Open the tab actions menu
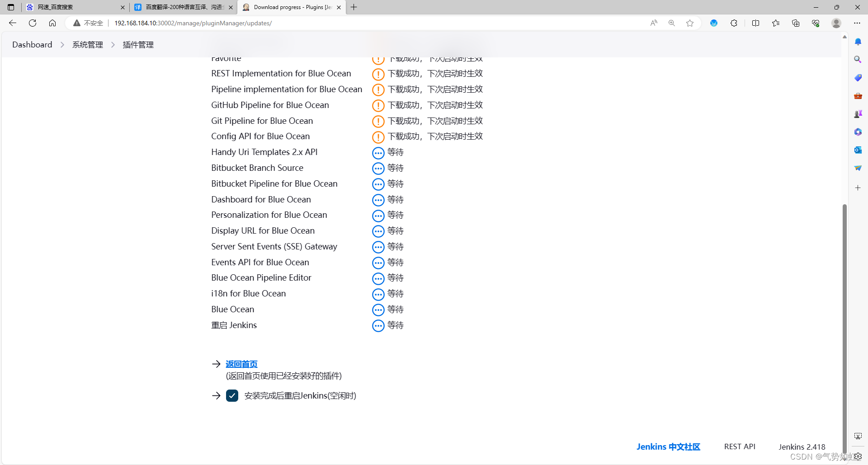Viewport: 868px width, 465px height. 11,7
